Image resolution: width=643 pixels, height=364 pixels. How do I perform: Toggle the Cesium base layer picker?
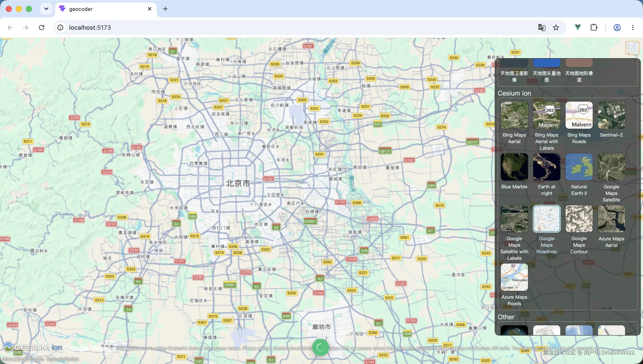click(x=632, y=48)
